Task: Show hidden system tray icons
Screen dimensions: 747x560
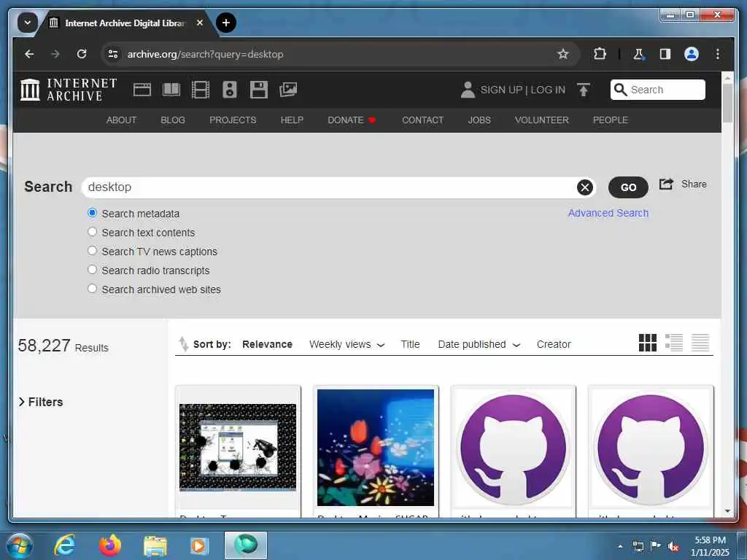Action: click(620, 545)
